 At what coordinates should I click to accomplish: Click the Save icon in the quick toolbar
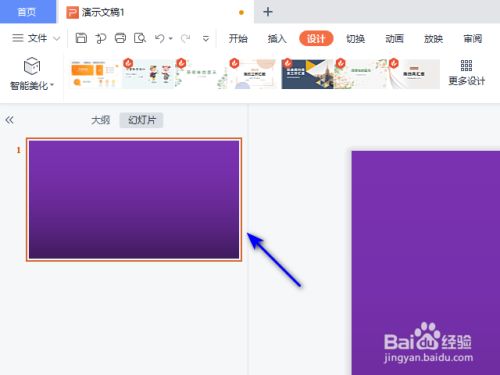(x=81, y=38)
